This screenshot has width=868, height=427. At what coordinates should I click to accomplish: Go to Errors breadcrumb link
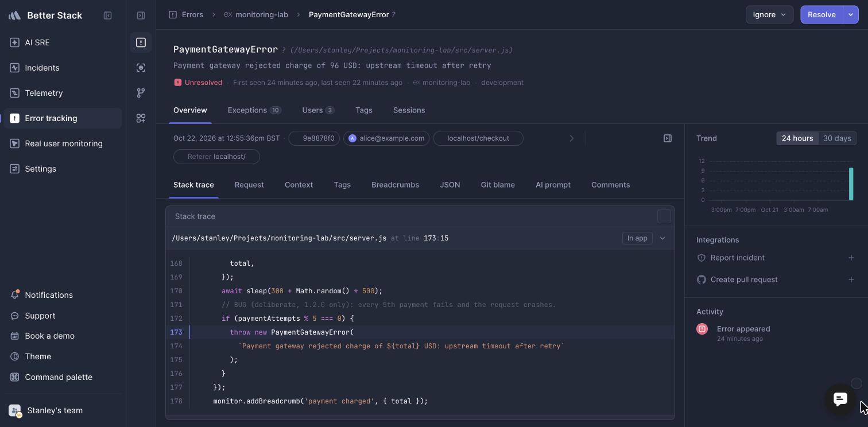pyautogui.click(x=187, y=15)
